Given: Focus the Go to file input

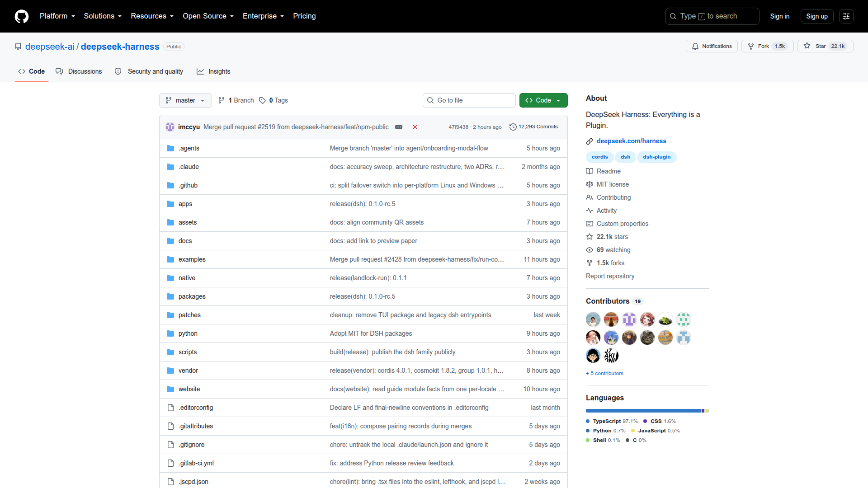Looking at the screenshot, I should [x=469, y=100].
